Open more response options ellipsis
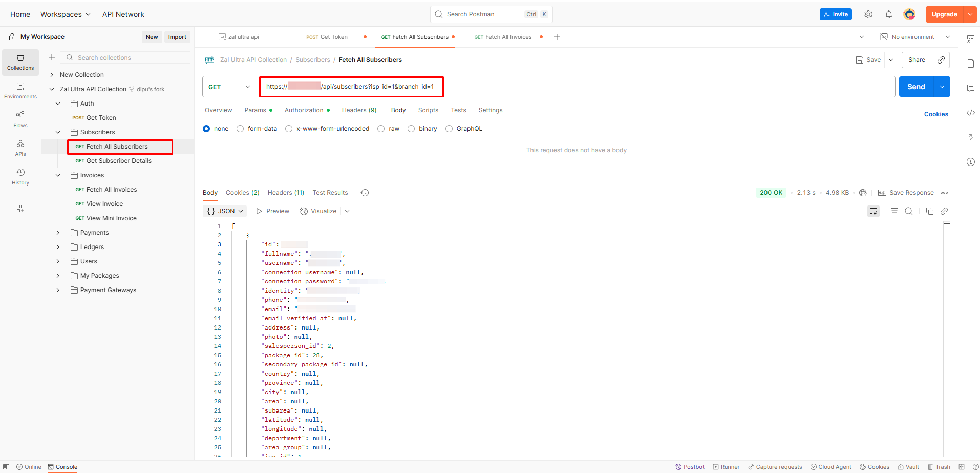Image resolution: width=980 pixels, height=473 pixels. coord(944,193)
